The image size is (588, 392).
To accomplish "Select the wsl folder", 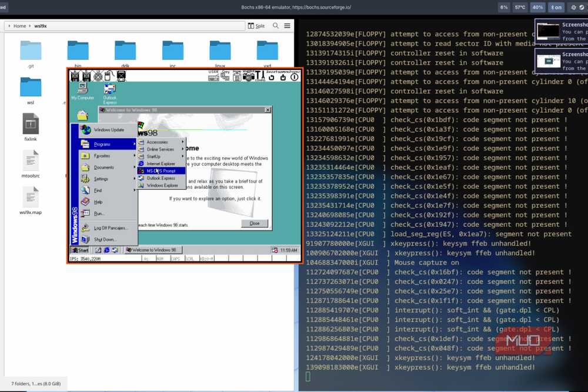I will (31, 91).
